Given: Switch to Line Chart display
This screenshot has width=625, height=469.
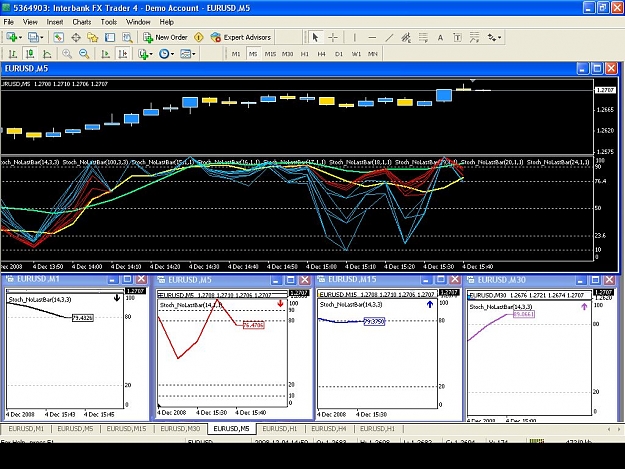Looking at the screenshot, I should point(47,53).
